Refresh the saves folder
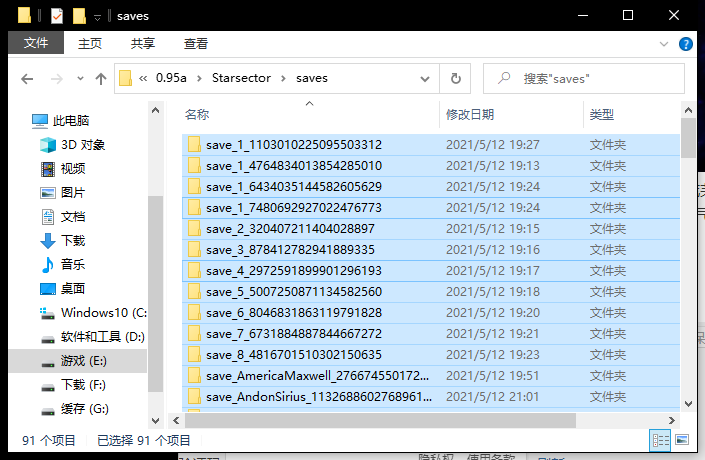 point(455,79)
